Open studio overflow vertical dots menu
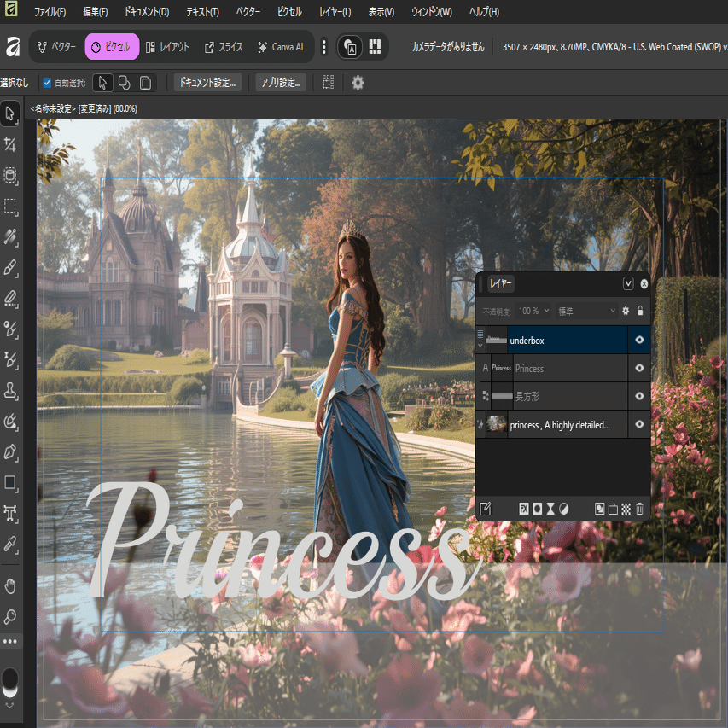Image resolution: width=728 pixels, height=728 pixels. 324,46
